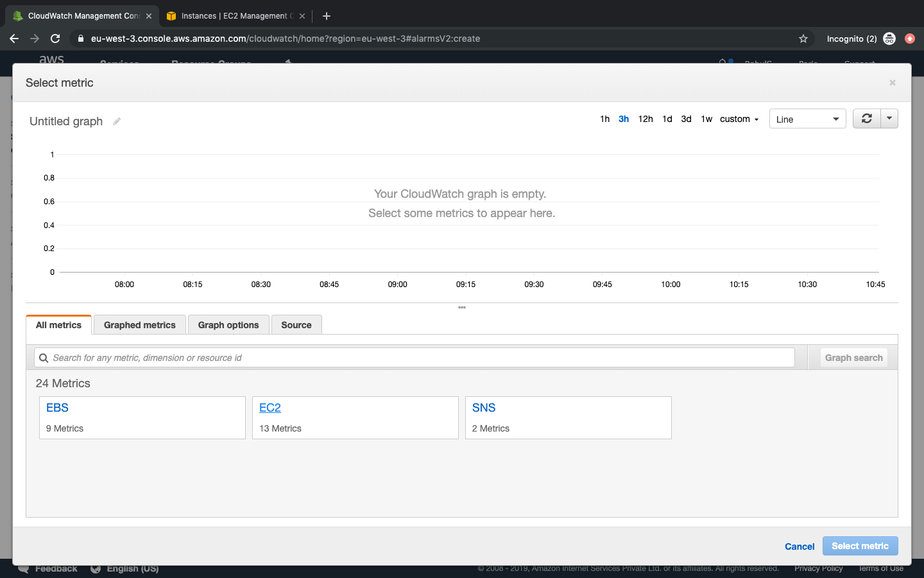924x578 pixels.
Task: Select the 1h time range
Action: [x=604, y=119]
